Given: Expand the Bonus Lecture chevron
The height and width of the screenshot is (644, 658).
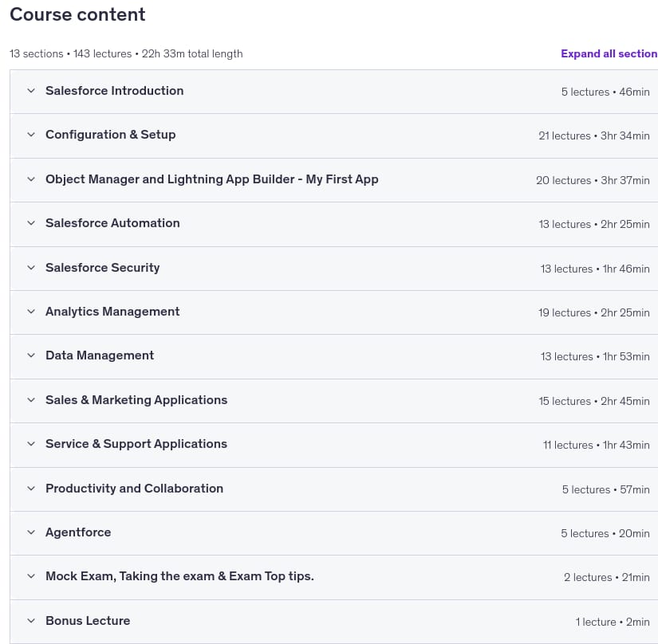Looking at the screenshot, I should [31, 621].
